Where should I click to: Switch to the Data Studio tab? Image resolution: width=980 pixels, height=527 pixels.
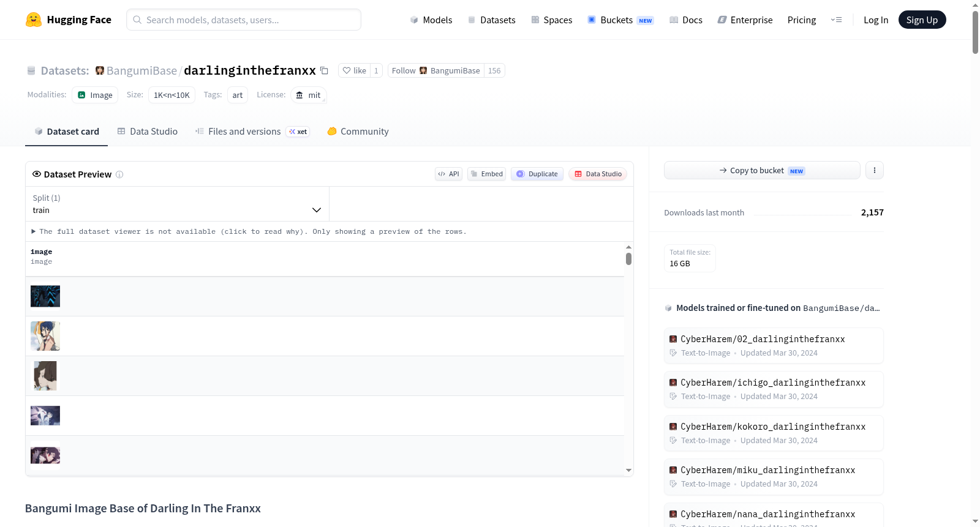pos(148,132)
